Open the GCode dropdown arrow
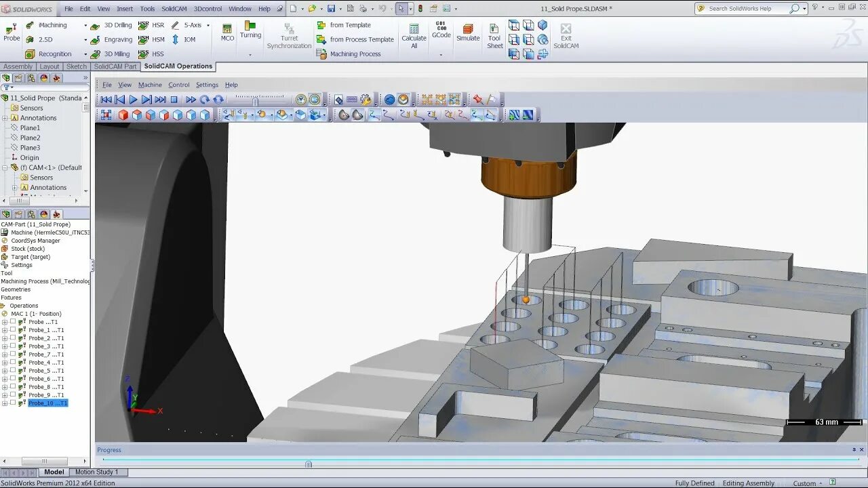This screenshot has width=868, height=488. point(441,55)
